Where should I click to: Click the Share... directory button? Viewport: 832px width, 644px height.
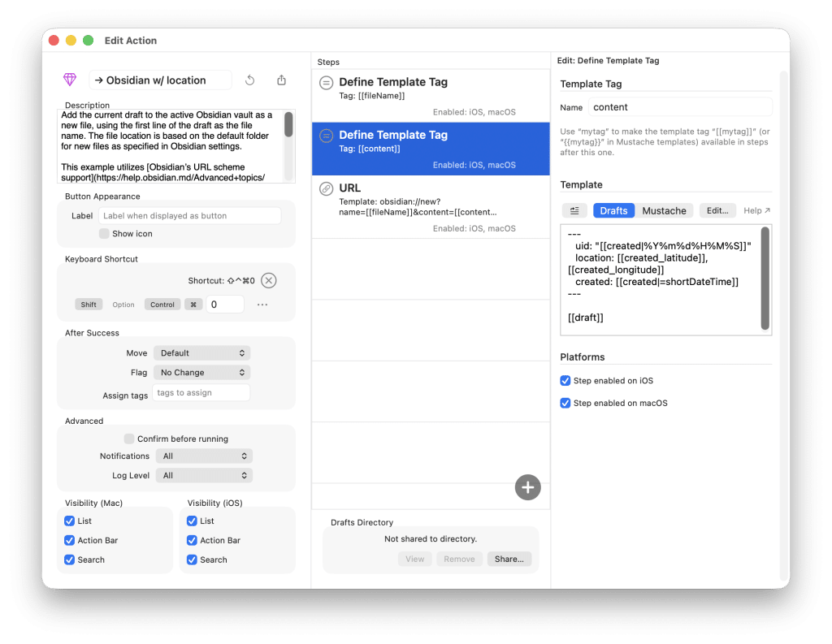pos(509,559)
